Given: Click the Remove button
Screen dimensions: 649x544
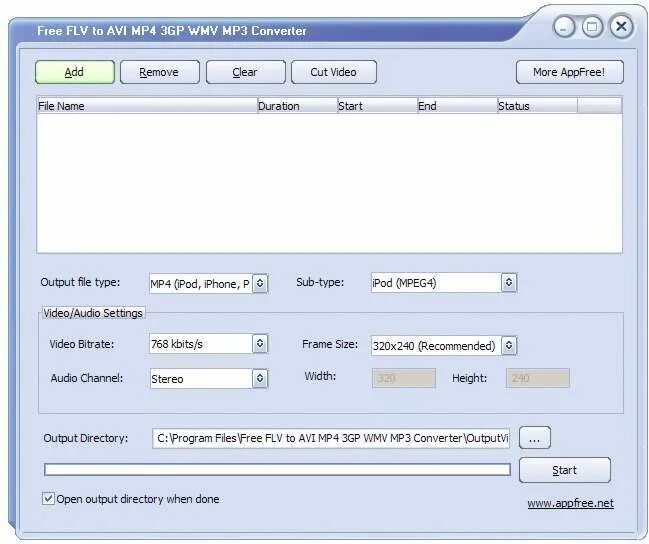Looking at the screenshot, I should click(x=160, y=72).
